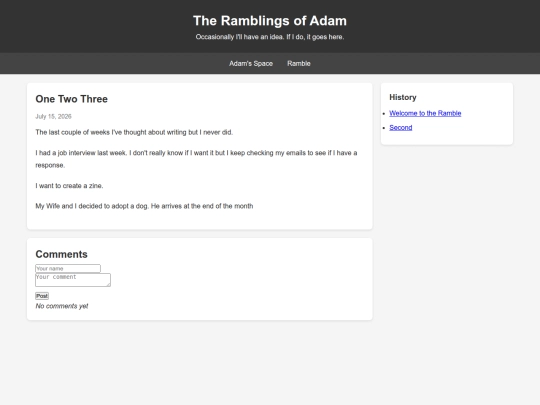The image size is (540, 405).
Task: Click the bullet beside Welcome to the Ramble
Action: pyautogui.click(x=384, y=114)
